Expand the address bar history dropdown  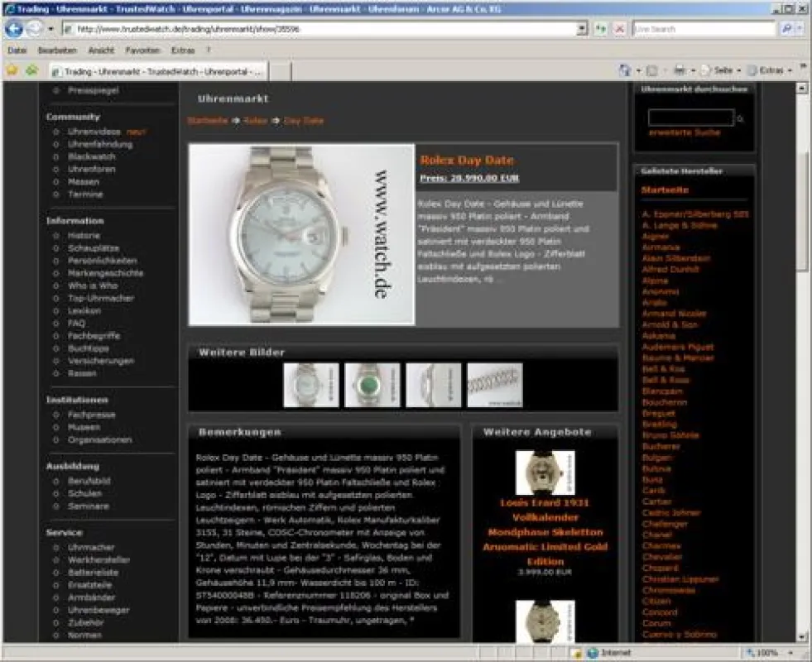583,29
